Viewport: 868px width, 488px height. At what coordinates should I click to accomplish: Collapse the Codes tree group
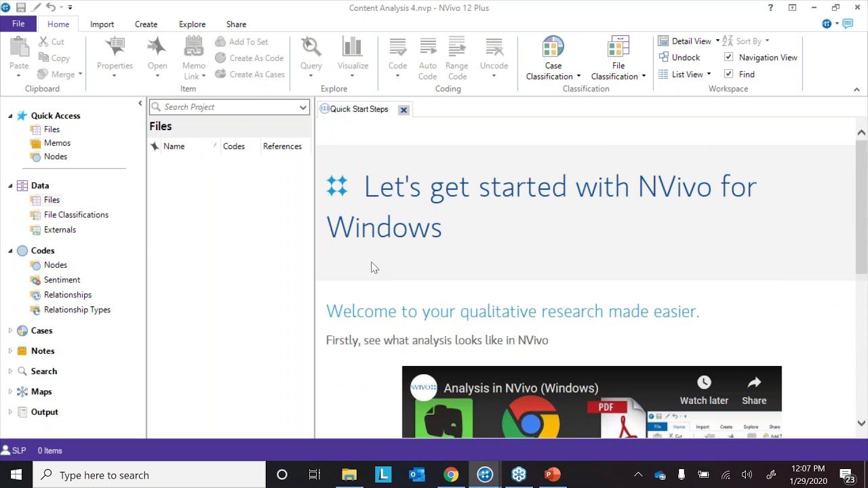10,251
